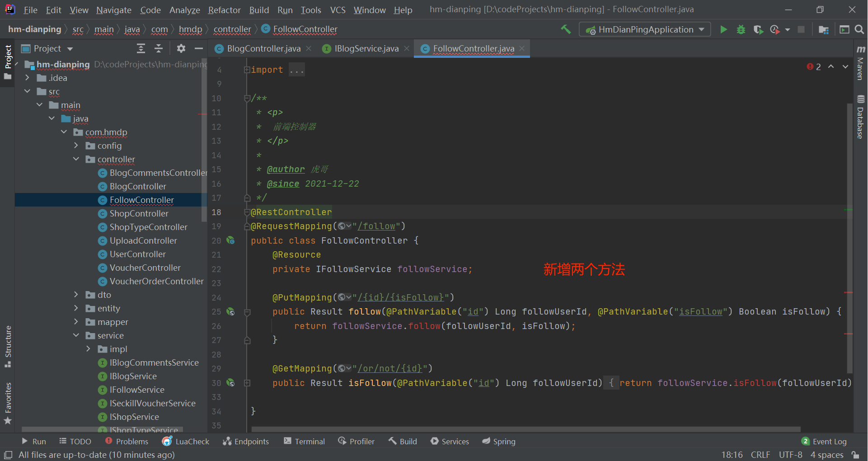Open the LuaCheck tool window
Viewport: 868px width, 461px height.
(x=186, y=441)
